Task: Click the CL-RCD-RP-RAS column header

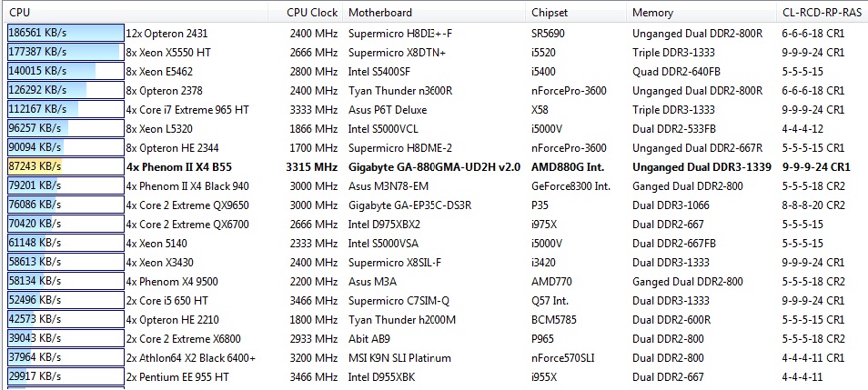Action: (821, 13)
